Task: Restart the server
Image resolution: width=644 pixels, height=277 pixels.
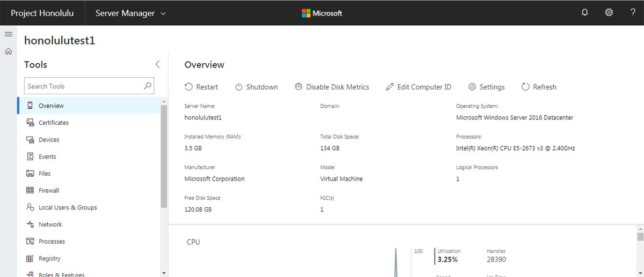Action: (201, 87)
